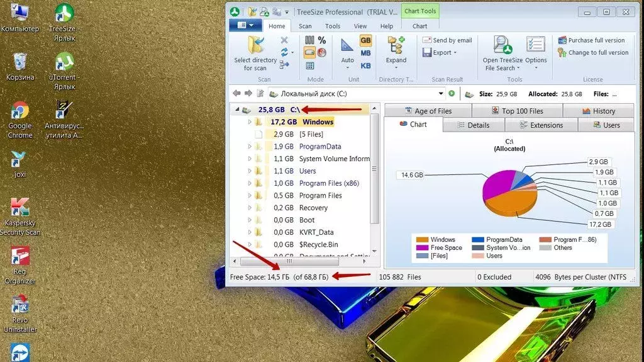
Task: Click Change to full version
Action: click(593, 52)
